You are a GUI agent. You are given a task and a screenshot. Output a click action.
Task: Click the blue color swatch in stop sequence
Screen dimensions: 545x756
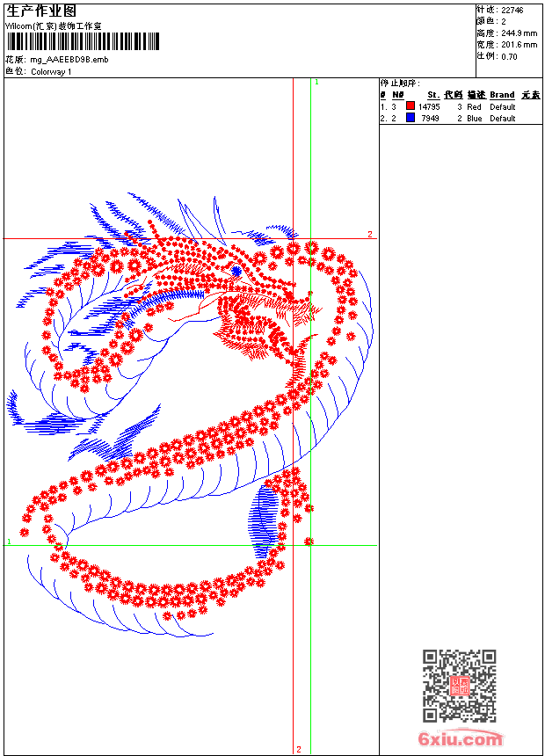click(411, 118)
